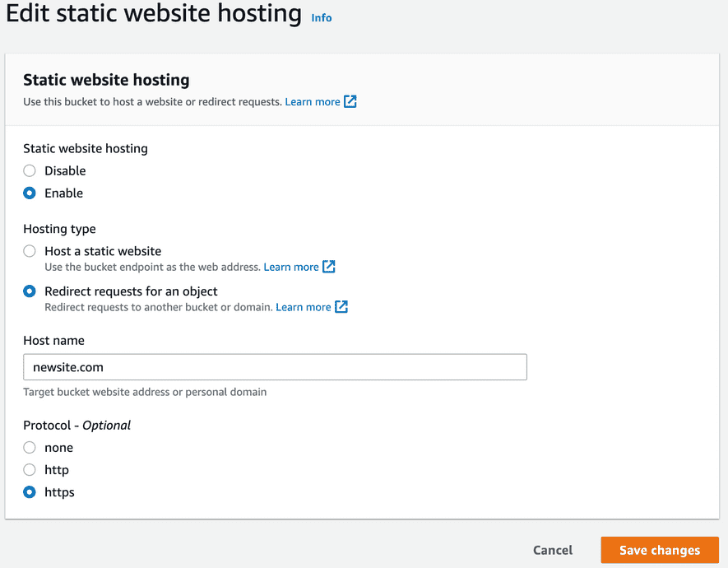Click the Disable option label text
Viewport: 728px width, 568px height.
(x=65, y=171)
